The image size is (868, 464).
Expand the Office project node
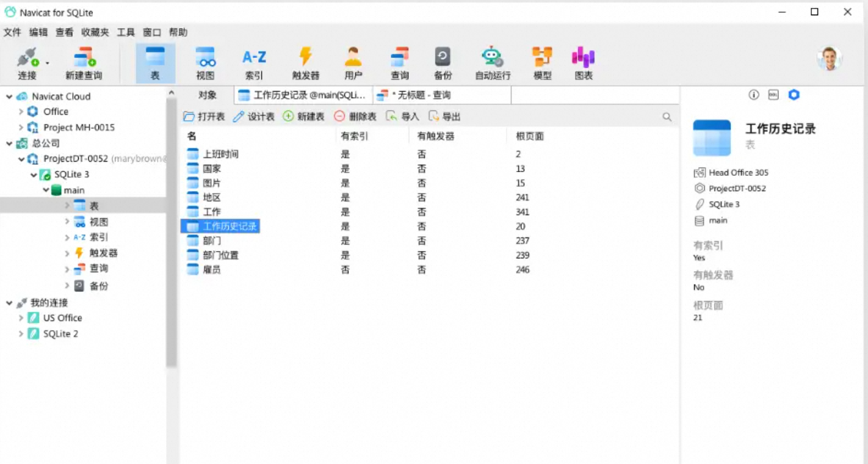[x=21, y=112]
